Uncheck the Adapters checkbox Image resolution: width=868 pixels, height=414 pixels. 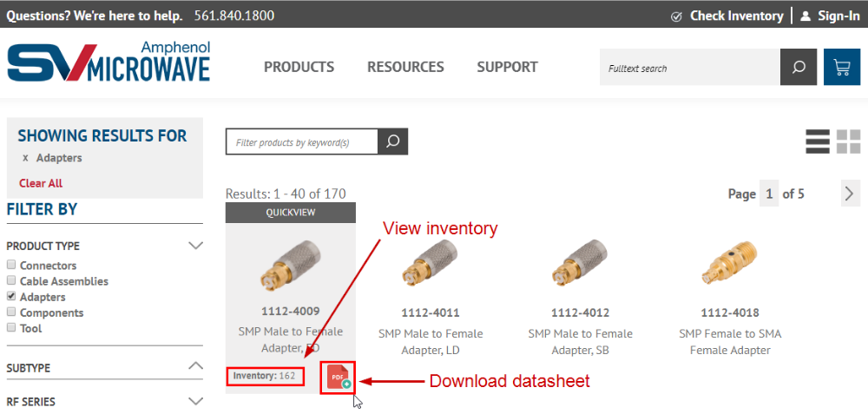coord(11,296)
